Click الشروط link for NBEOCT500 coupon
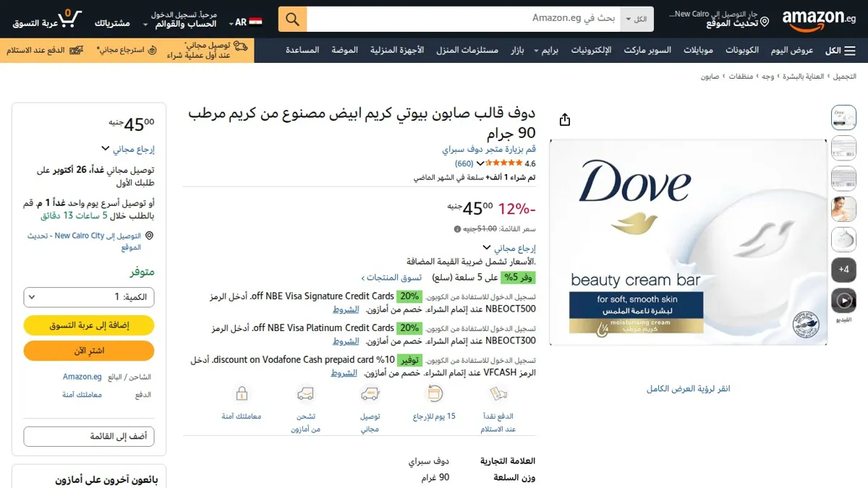Viewport: 868px width, 488px height. click(x=346, y=309)
